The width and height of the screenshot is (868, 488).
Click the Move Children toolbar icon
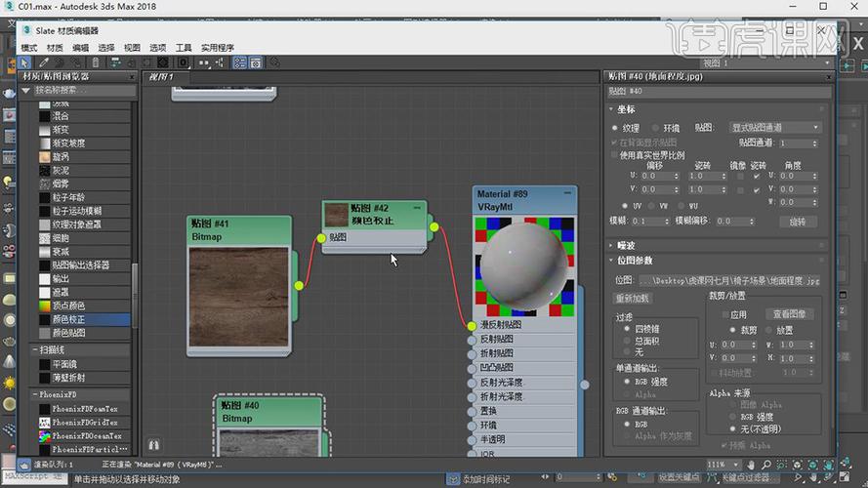[x=115, y=62]
